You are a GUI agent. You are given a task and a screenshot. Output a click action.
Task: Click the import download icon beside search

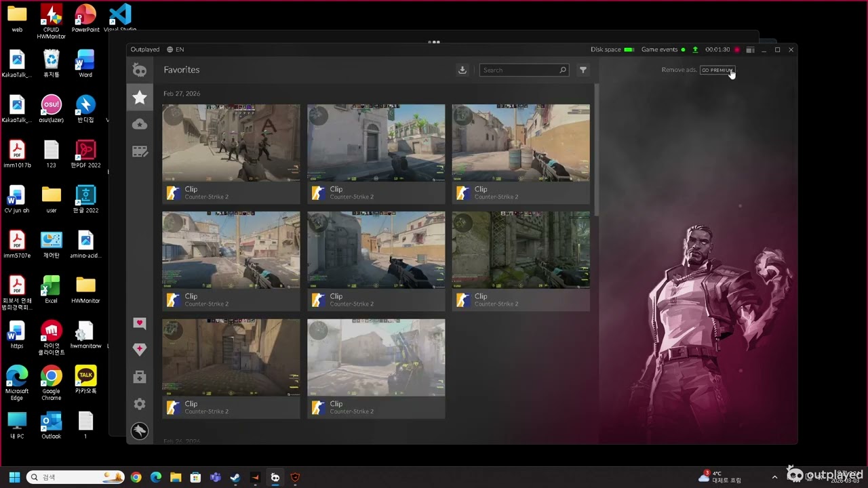[x=462, y=70]
